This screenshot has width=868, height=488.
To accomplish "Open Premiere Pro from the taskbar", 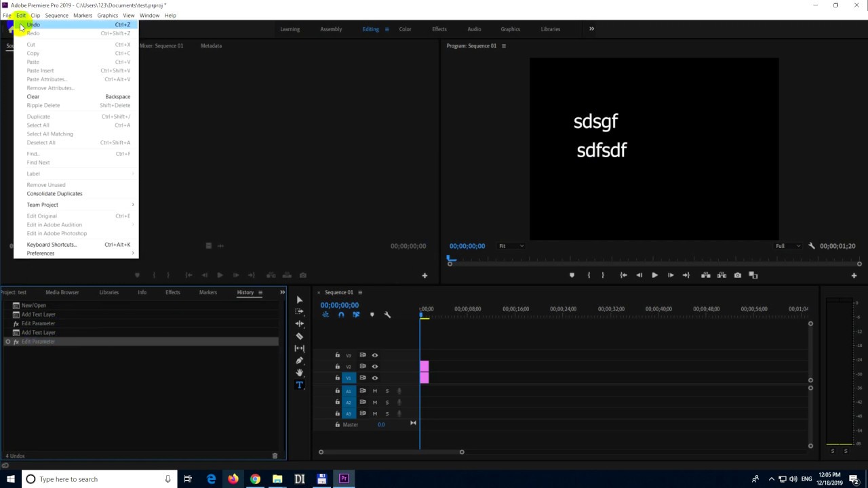I will click(344, 479).
